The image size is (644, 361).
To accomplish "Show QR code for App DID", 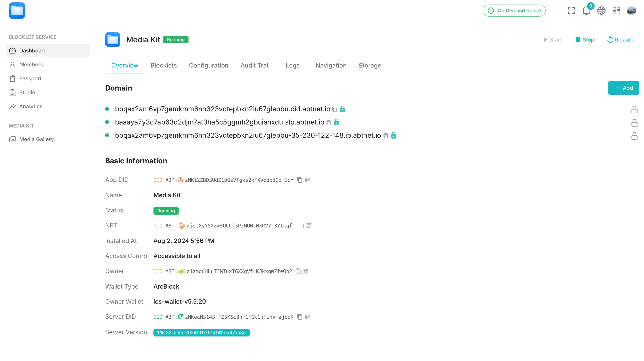I will [307, 180].
